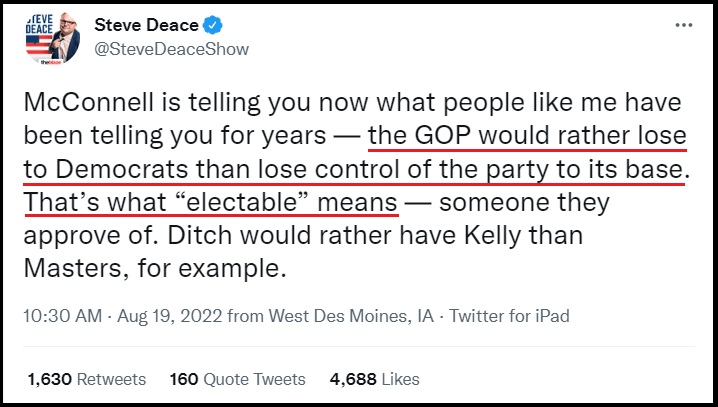View the 1,630 Retweets list
Image resolution: width=718 pixels, height=407 pixels.
tap(87, 379)
